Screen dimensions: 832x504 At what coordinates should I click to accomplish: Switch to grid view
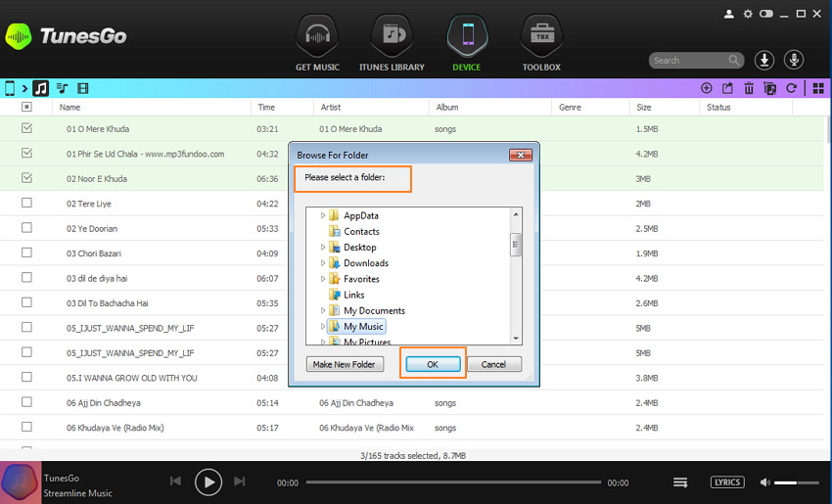(818, 88)
